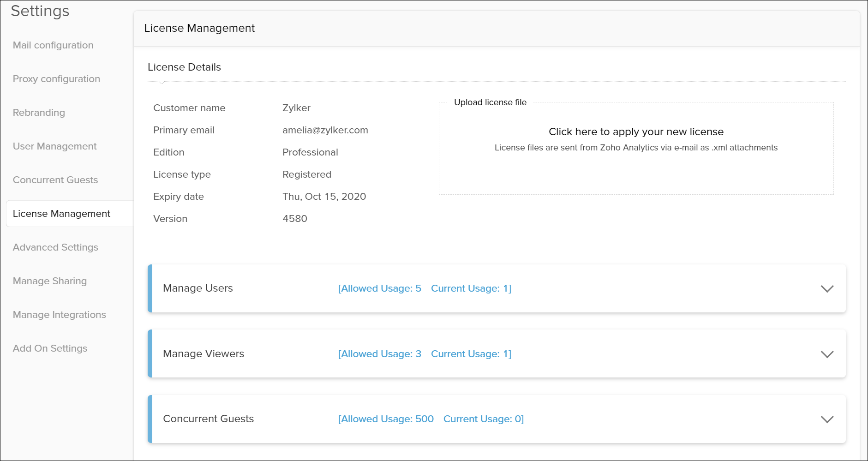Open Manage Integrations page
The width and height of the screenshot is (868, 461).
[60, 315]
